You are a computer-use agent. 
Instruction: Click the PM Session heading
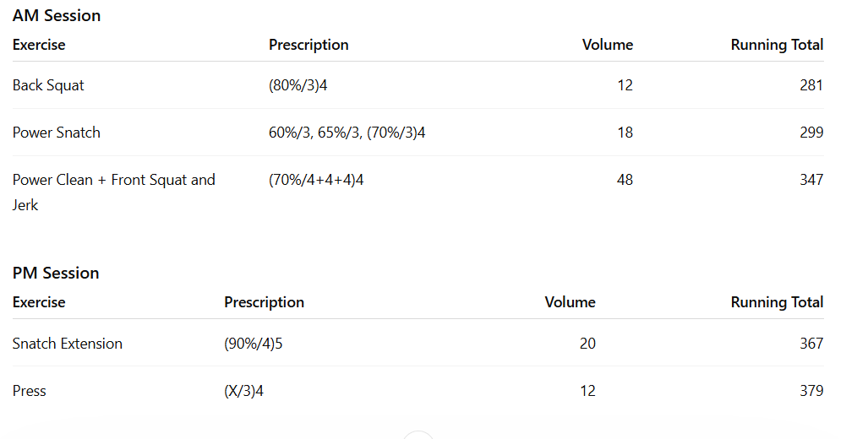56,273
